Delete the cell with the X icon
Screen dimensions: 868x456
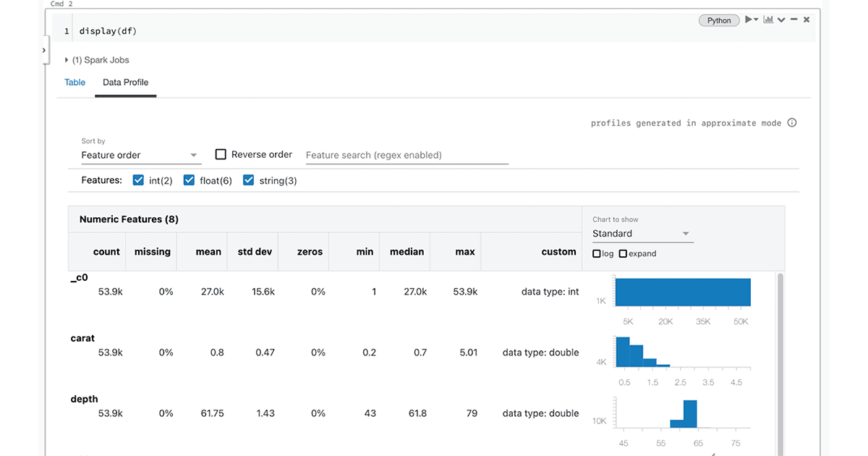[807, 20]
